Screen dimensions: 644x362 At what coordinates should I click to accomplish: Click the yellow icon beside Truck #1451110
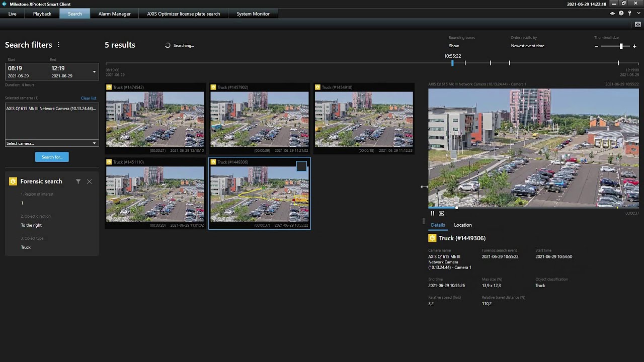coord(109,162)
